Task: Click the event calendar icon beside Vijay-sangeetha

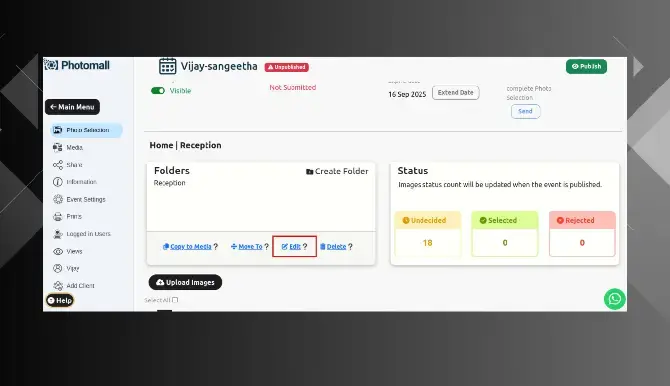Action: [168, 66]
